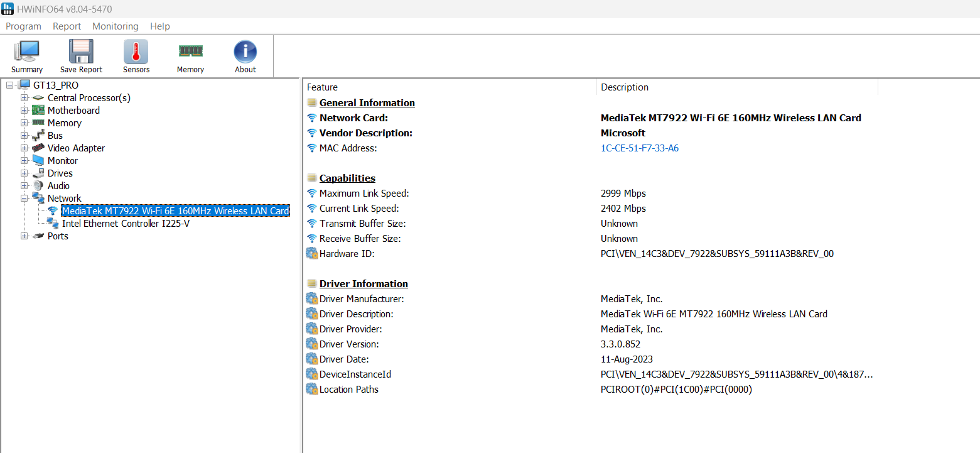980x453 pixels.
Task: Click the Wi-Fi icon beside MediaTek tree entry
Action: pos(53,210)
